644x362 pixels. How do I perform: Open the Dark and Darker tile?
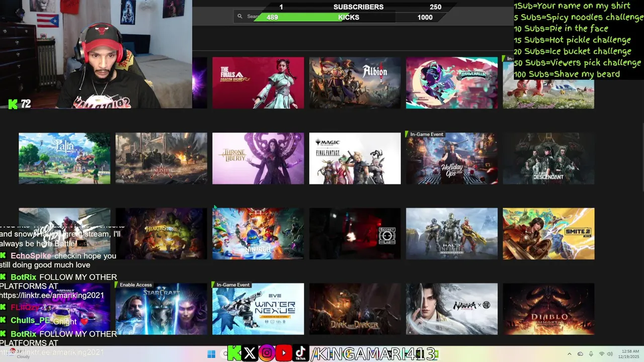(355, 309)
